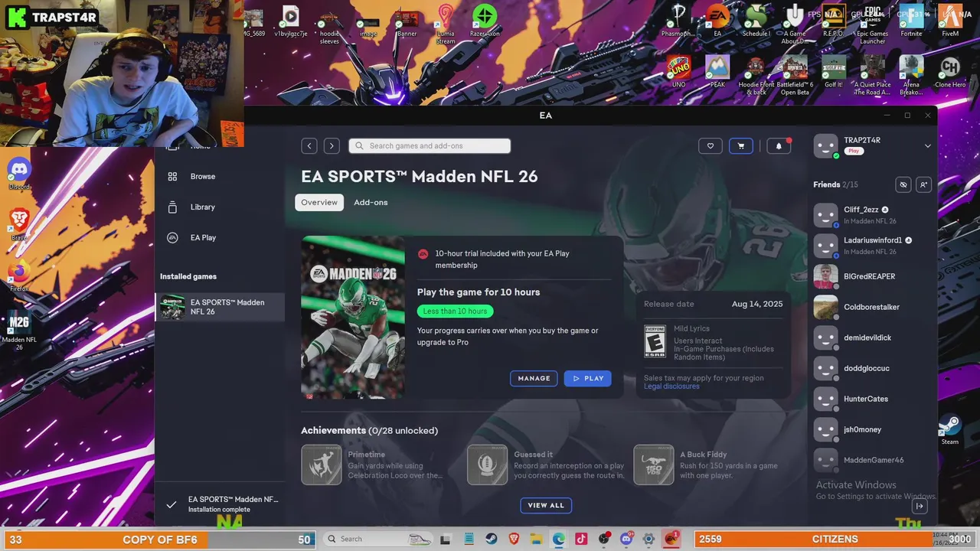
Task: Select friend Ladariuswinford1
Action: pyautogui.click(x=872, y=246)
